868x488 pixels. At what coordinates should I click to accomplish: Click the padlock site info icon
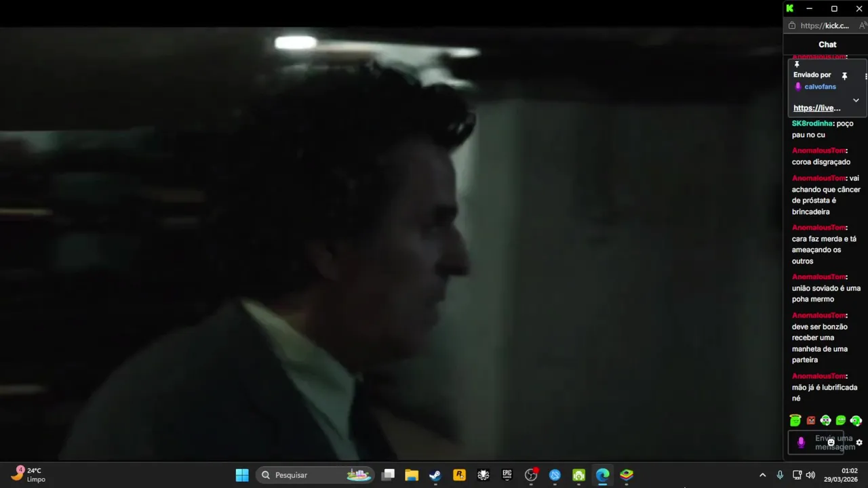791,26
